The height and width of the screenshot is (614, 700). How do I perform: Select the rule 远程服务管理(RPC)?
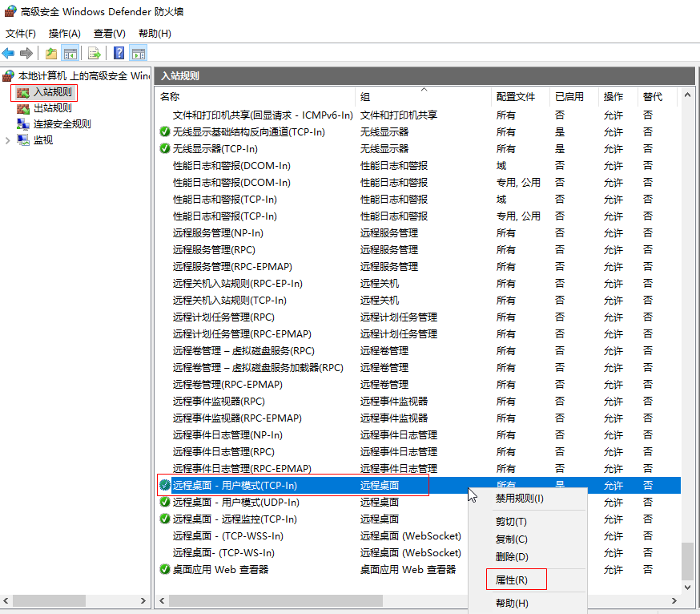[x=214, y=250]
